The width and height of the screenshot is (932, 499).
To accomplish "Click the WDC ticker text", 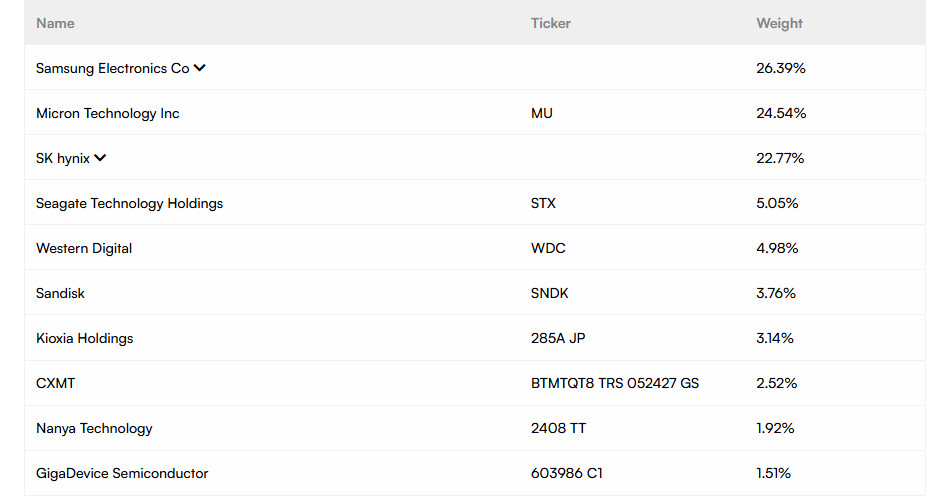I will pyautogui.click(x=548, y=248).
